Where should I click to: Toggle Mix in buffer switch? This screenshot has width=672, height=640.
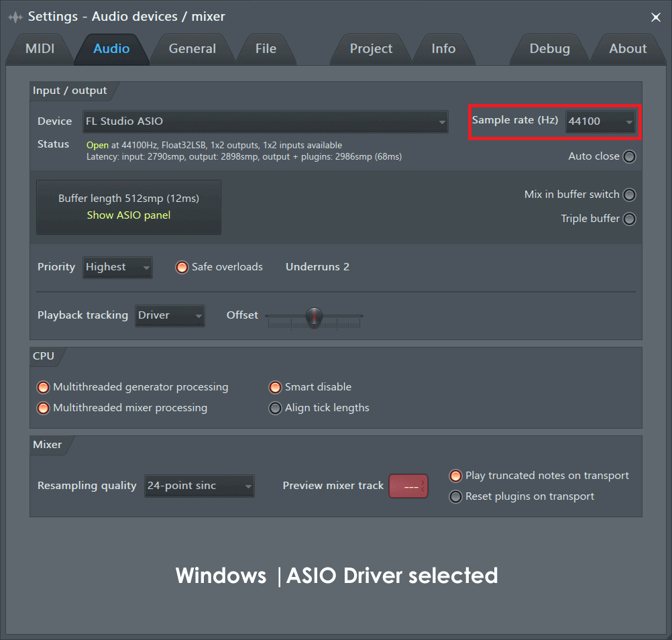(x=629, y=194)
